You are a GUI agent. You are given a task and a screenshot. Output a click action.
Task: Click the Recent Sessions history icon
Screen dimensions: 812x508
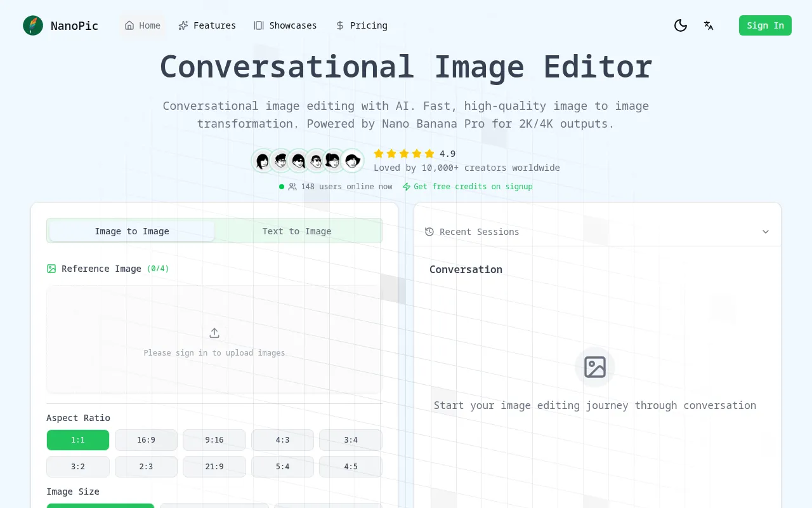(x=429, y=232)
